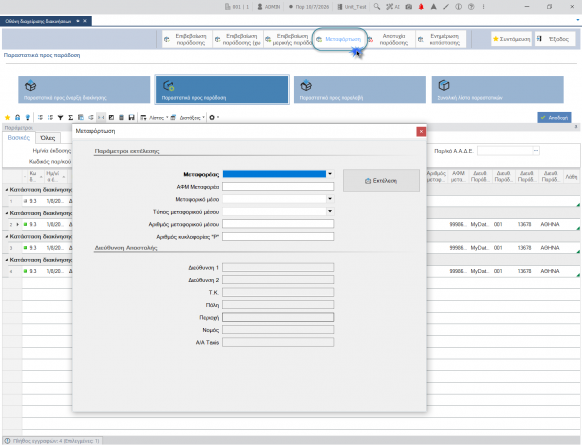The height and width of the screenshot is (445, 582).
Task: Click the Έξοδος button
Action: click(x=555, y=39)
